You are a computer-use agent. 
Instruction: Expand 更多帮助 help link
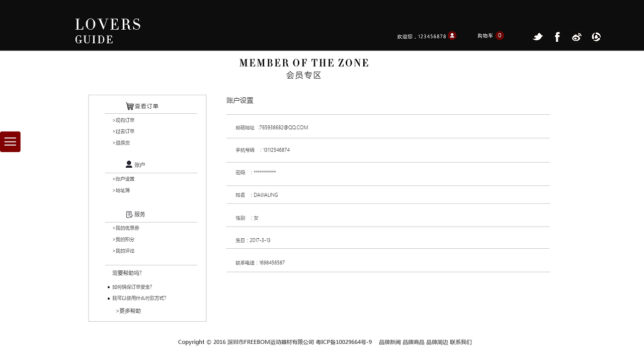coord(128,311)
